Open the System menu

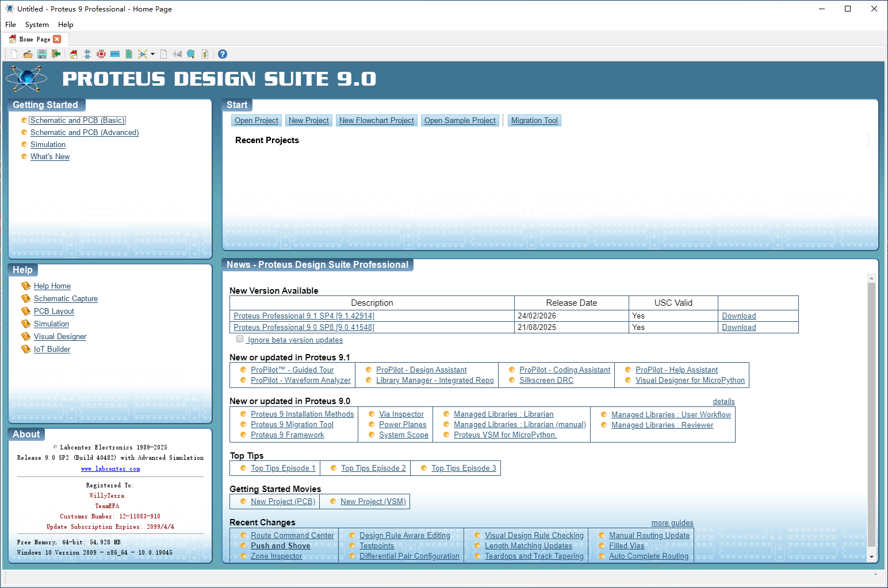pyautogui.click(x=37, y=25)
